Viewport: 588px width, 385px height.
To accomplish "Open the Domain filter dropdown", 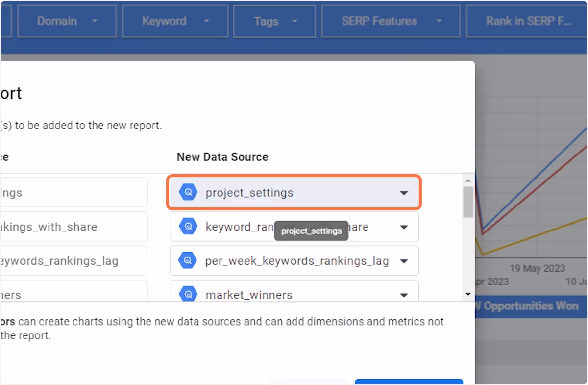I will 67,21.
